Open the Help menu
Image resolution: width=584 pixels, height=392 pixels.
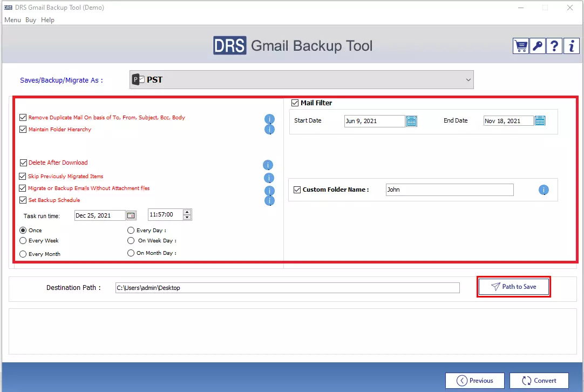[x=47, y=20]
